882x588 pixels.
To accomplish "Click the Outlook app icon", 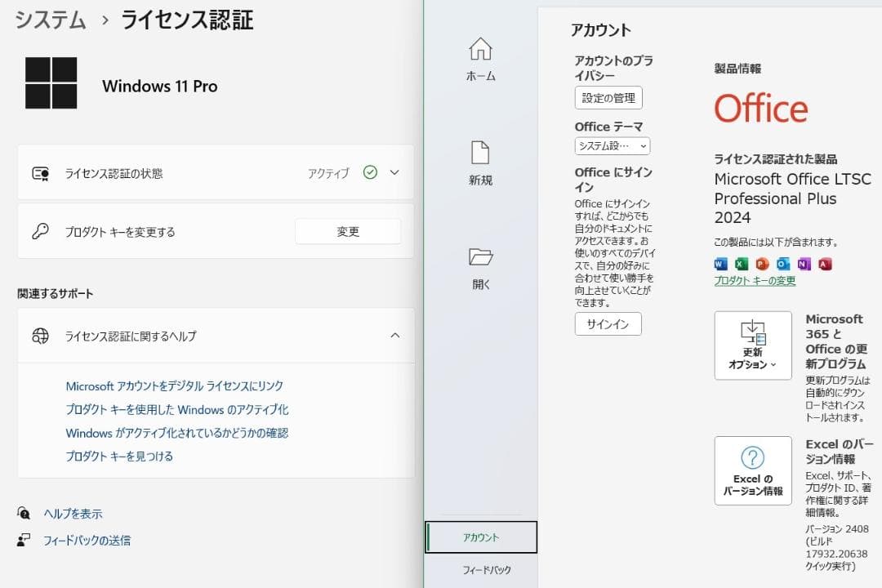I will coord(780,264).
